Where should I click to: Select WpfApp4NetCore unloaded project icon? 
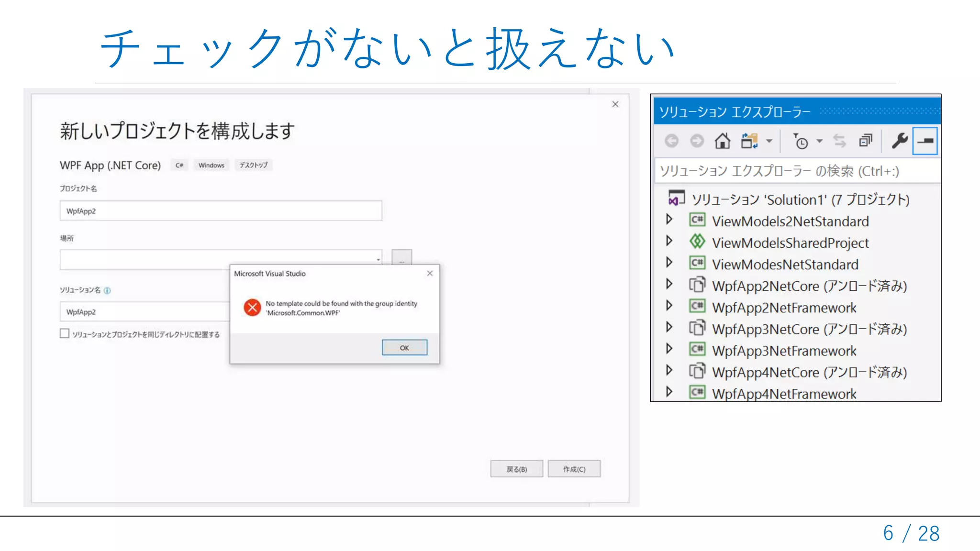697,371
